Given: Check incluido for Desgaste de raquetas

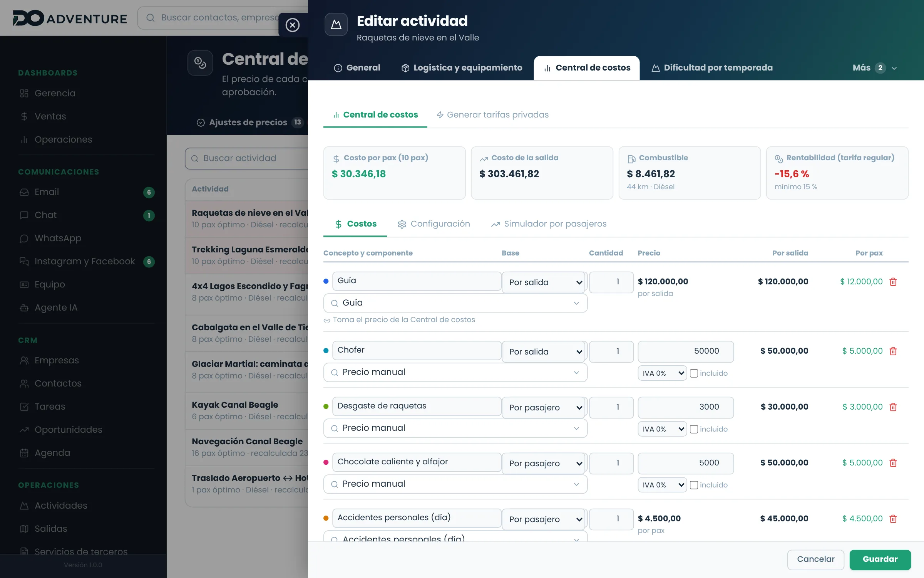Looking at the screenshot, I should click(x=694, y=429).
